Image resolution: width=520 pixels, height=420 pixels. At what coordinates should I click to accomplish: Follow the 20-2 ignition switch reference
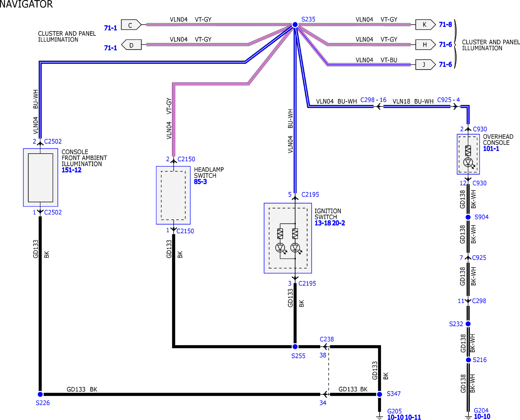[339, 223]
